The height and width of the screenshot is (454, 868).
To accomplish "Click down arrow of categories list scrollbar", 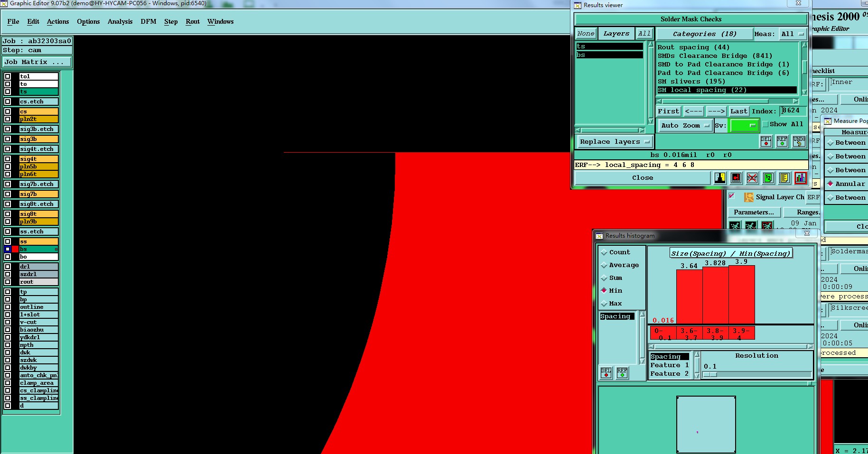I will (x=804, y=92).
